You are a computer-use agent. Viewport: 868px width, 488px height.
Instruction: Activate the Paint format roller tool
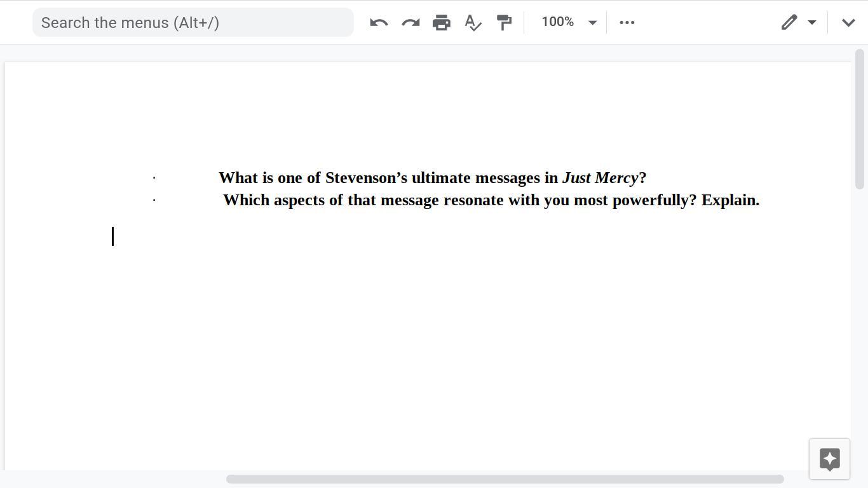click(504, 23)
